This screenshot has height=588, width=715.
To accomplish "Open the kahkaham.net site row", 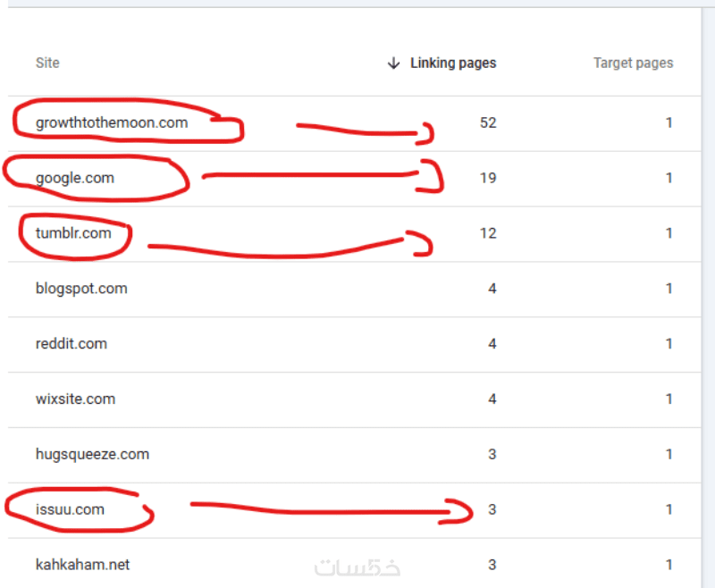I will [82, 566].
